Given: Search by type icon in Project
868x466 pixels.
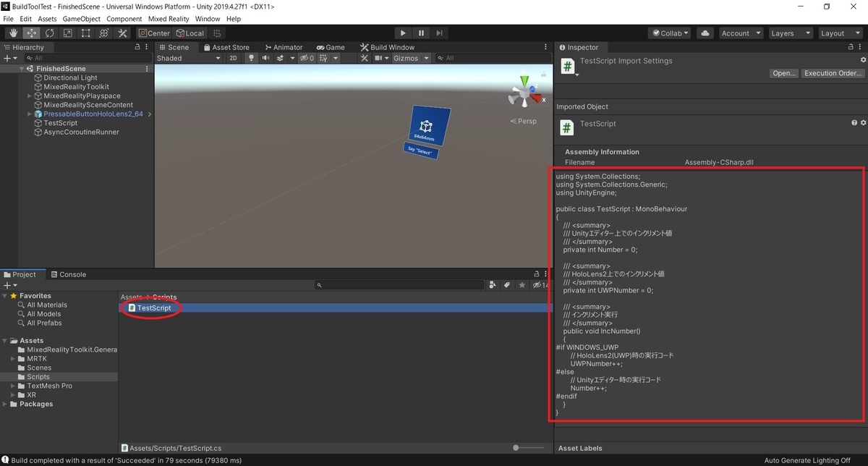Looking at the screenshot, I should (x=493, y=285).
